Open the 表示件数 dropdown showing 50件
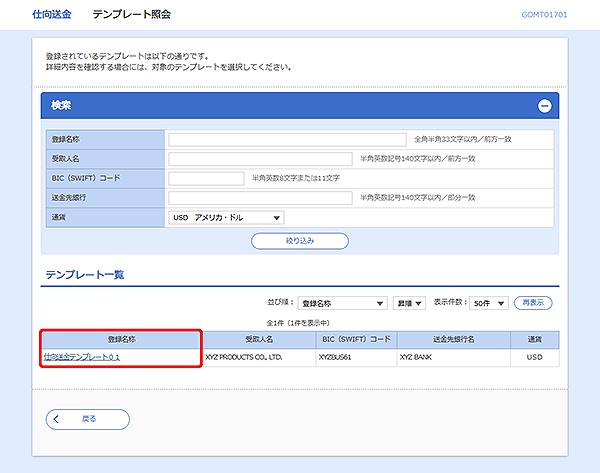Viewport: 600px width, 473px height. click(489, 303)
